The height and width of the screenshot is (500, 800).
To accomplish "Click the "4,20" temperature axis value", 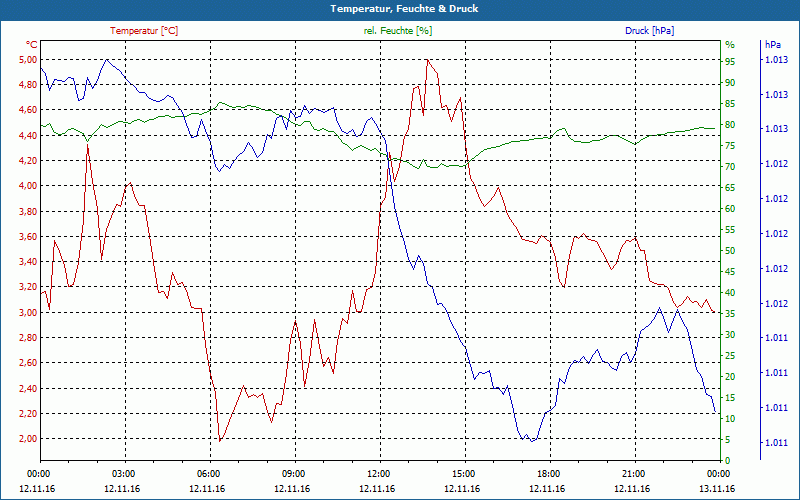I will point(28,161).
